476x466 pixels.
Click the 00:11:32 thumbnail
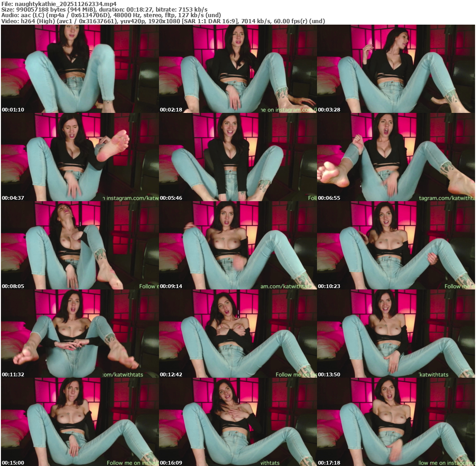[x=80, y=334]
